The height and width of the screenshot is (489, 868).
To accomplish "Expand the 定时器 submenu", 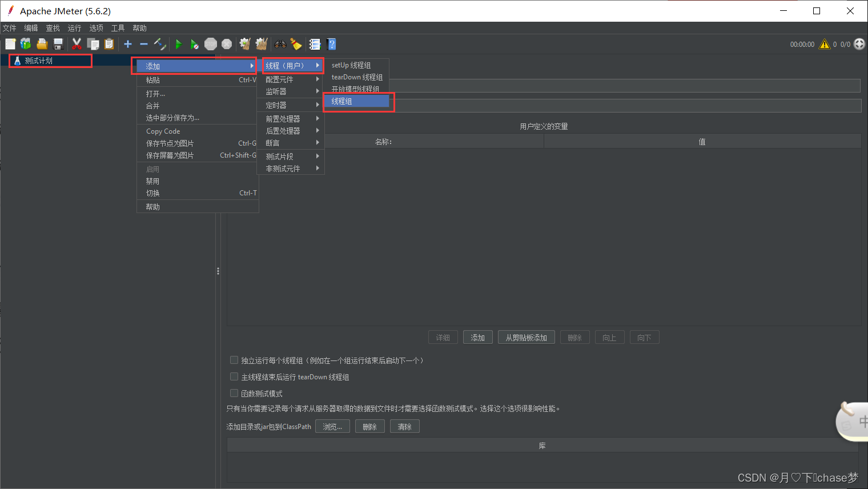I will pyautogui.click(x=291, y=105).
